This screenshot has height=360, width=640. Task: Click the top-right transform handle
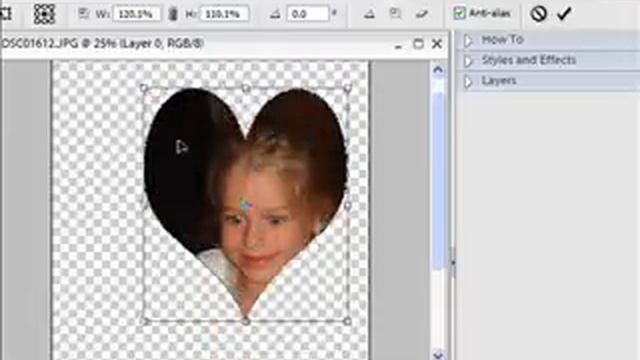tap(347, 88)
